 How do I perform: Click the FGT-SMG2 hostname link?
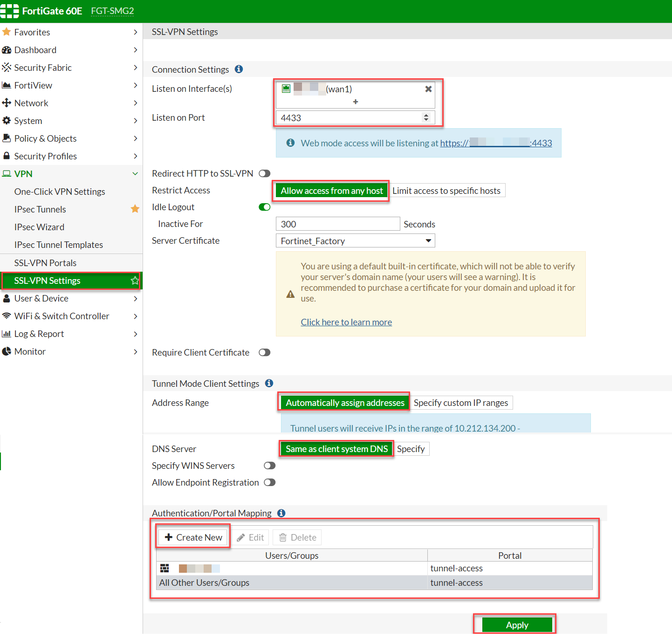click(x=112, y=11)
